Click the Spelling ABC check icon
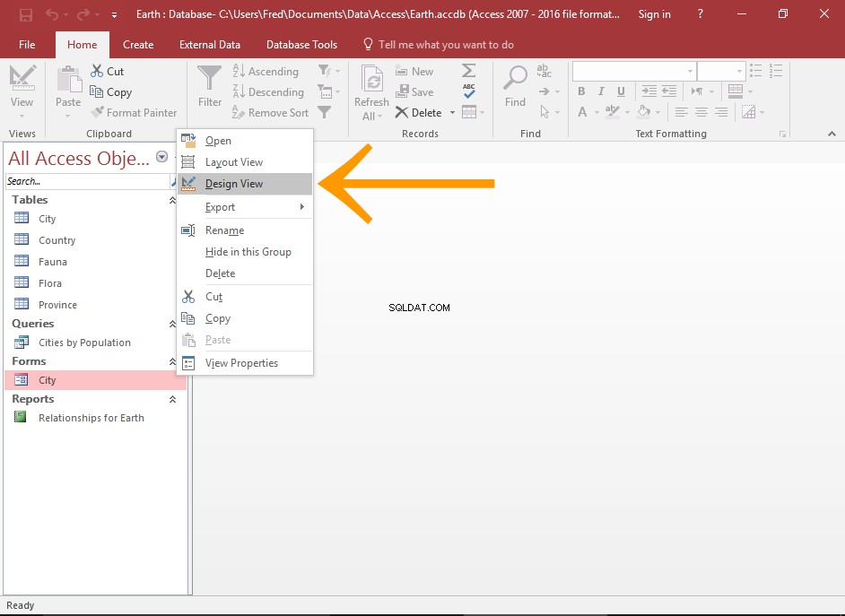845x616 pixels. point(469,91)
